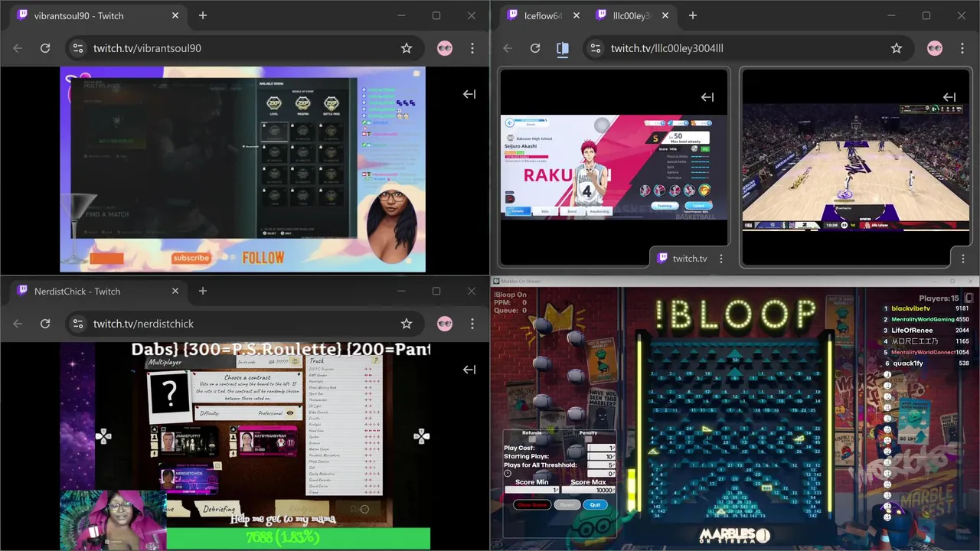Select the Details tab in Akashi profile
Screen dimensions: 980x551
[518, 211]
